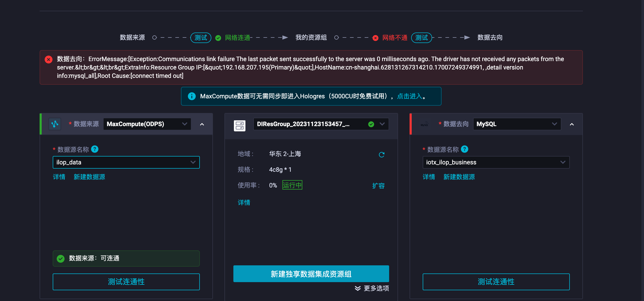
Task: Click spec value 4c8g * 1
Action: (x=280, y=170)
